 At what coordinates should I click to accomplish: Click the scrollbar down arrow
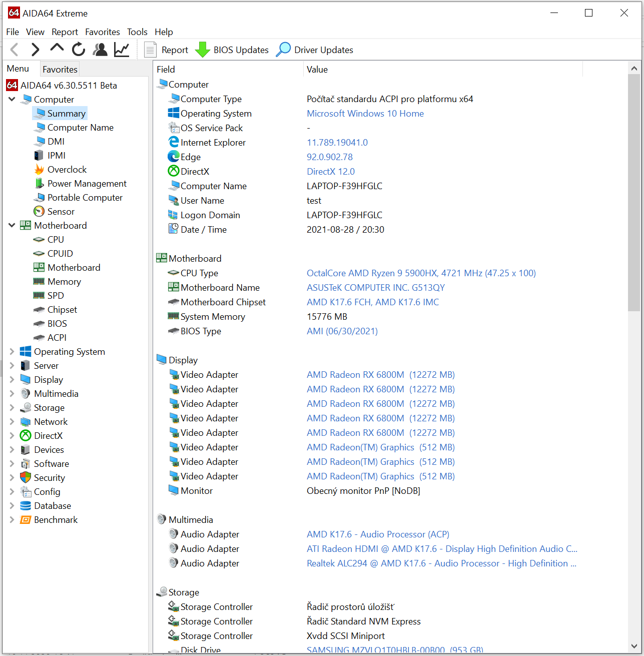634,646
